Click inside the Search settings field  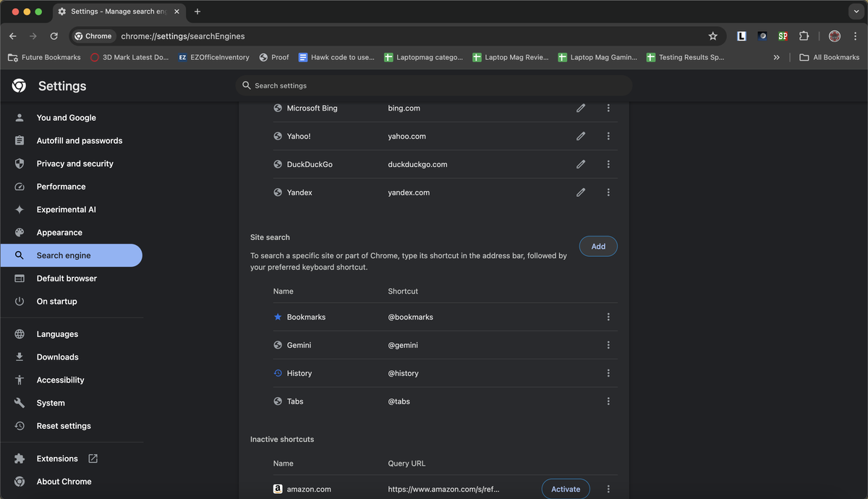click(434, 85)
